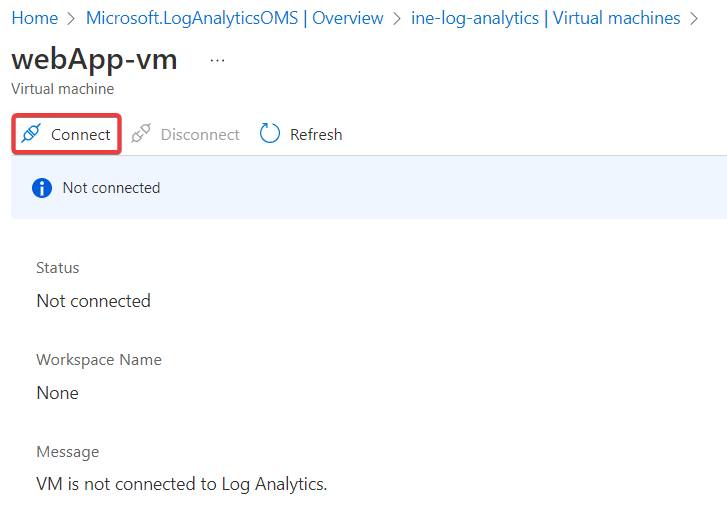The width and height of the screenshot is (727, 522).
Task: Navigate to ine-log-analytics | Virtual machines breadcrumb
Action: [545, 18]
